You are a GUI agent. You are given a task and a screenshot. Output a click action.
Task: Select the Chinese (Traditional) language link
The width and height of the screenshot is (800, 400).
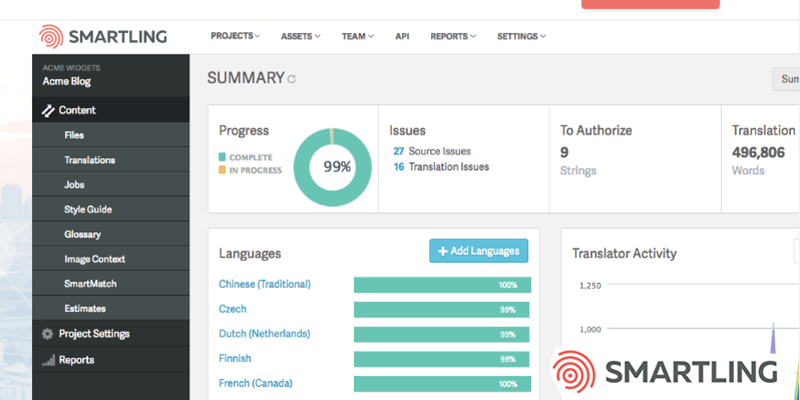264,284
